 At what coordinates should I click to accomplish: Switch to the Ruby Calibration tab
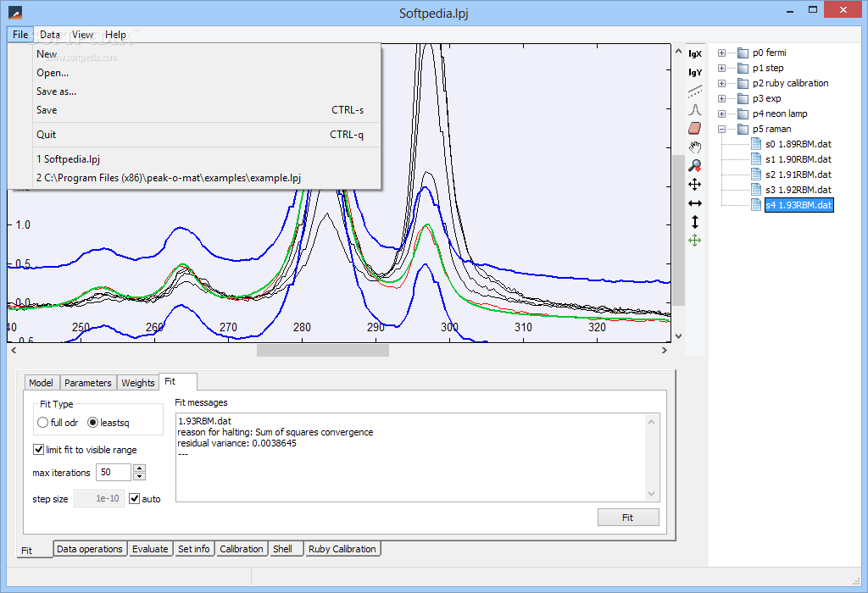pyautogui.click(x=342, y=549)
